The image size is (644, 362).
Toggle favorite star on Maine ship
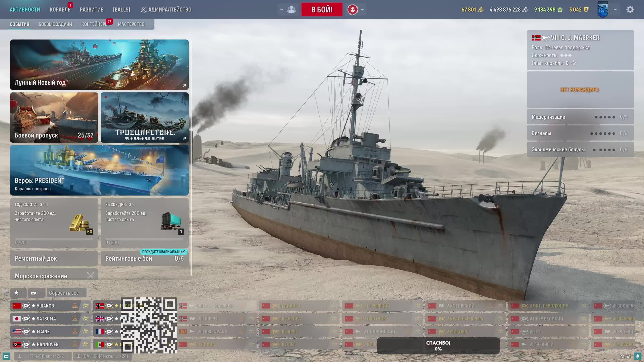[86, 331]
